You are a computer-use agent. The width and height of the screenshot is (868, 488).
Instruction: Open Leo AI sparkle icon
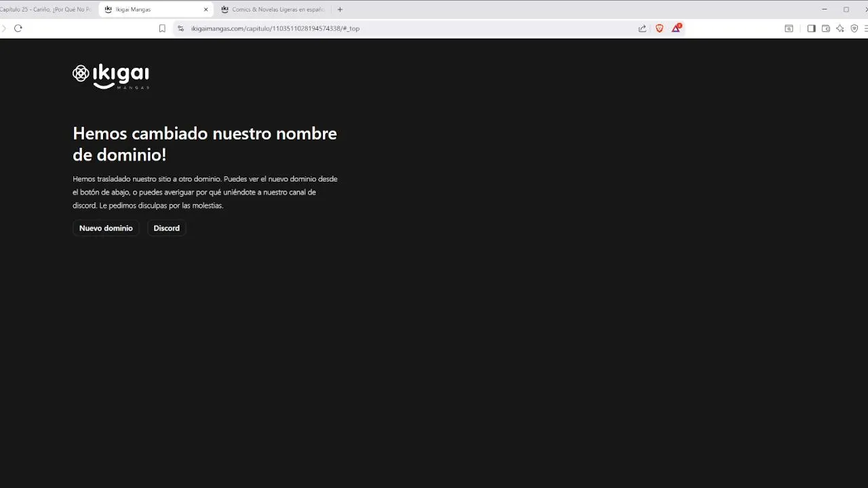click(x=840, y=28)
